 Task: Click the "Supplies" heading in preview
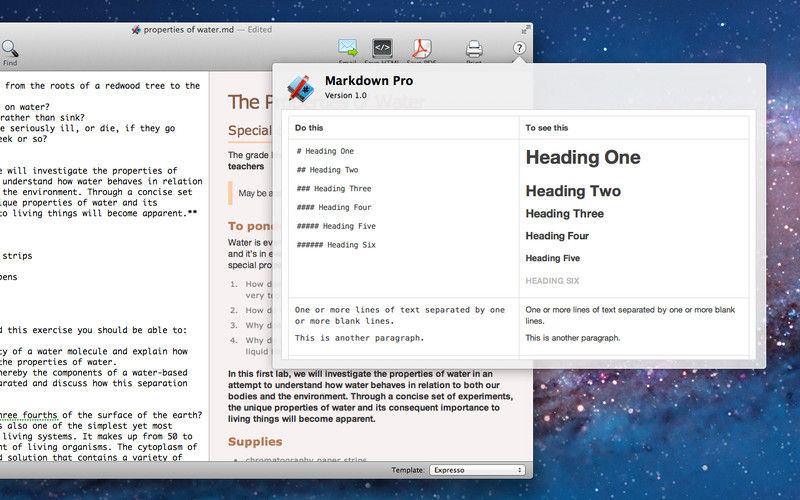coord(255,442)
